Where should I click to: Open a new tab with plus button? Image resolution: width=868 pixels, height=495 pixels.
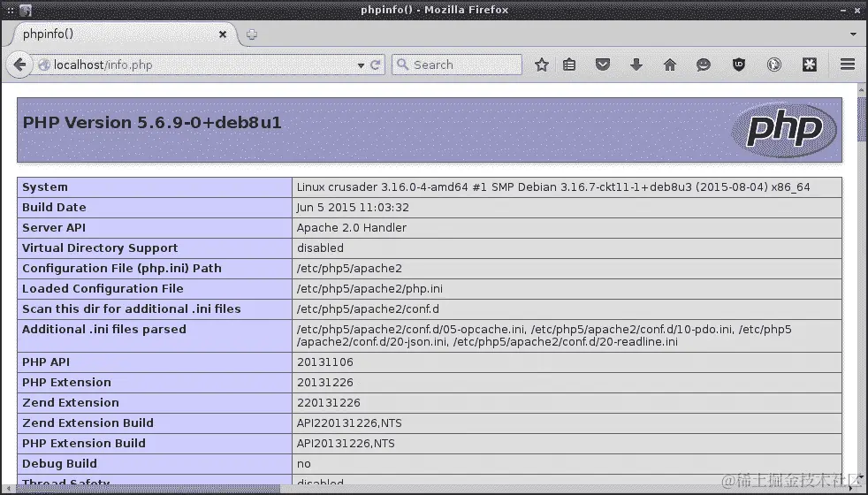(252, 34)
